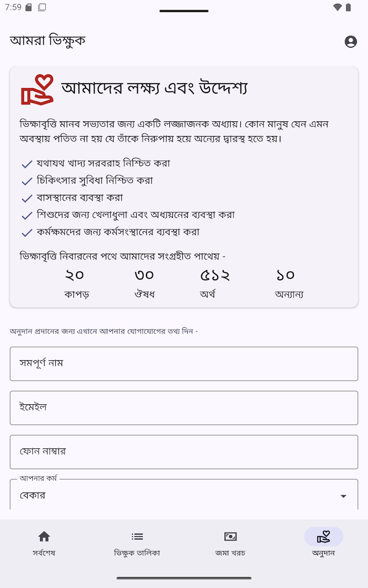
Task: Focus the ফোন নাম্বার input field
Action: click(184, 452)
